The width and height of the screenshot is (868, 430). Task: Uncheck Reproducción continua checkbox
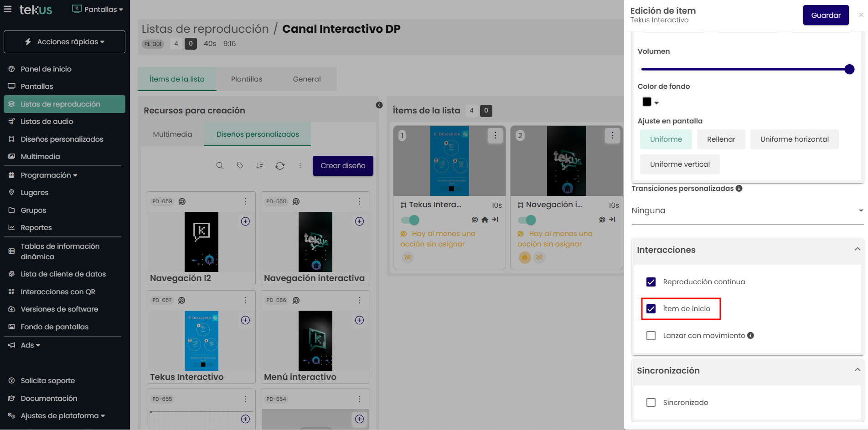[x=651, y=282]
